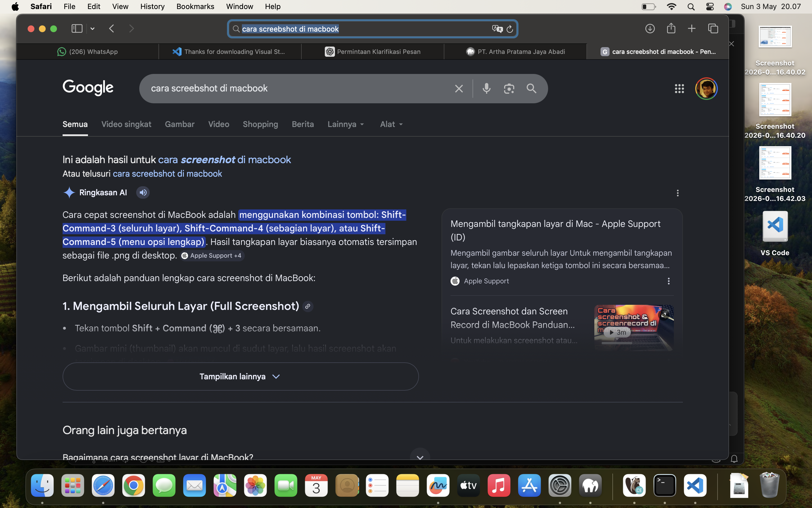Open the Google apps grid
The height and width of the screenshot is (508, 812).
pyautogui.click(x=679, y=88)
